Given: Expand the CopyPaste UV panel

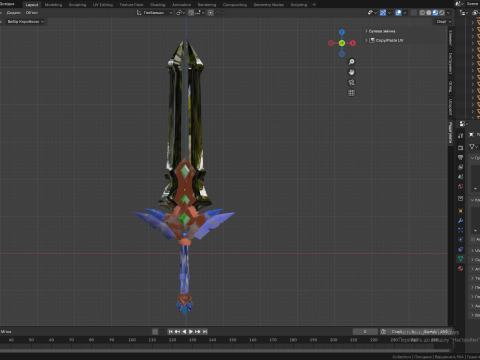Looking at the screenshot, I should tap(366, 40).
